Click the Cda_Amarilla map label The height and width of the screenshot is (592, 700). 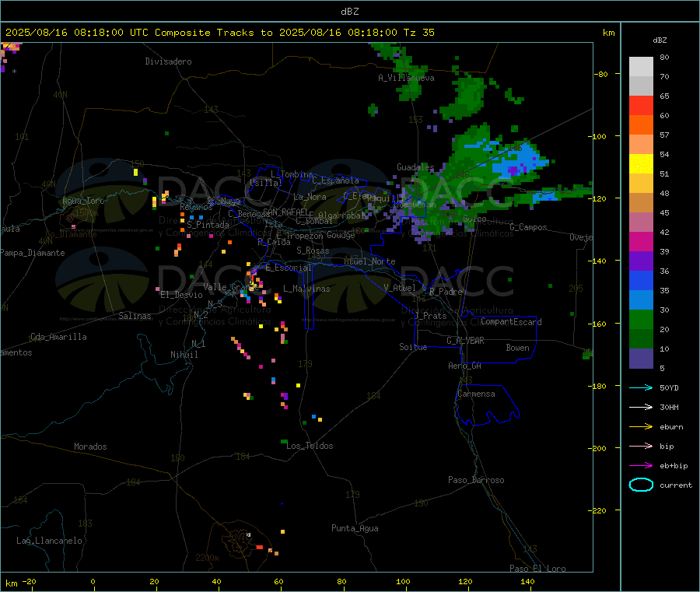point(58,337)
